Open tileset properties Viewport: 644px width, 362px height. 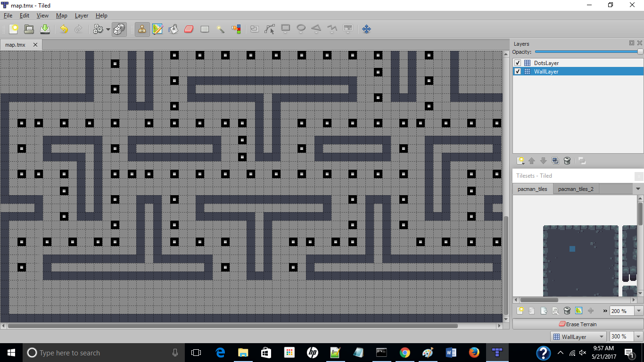click(x=555, y=311)
